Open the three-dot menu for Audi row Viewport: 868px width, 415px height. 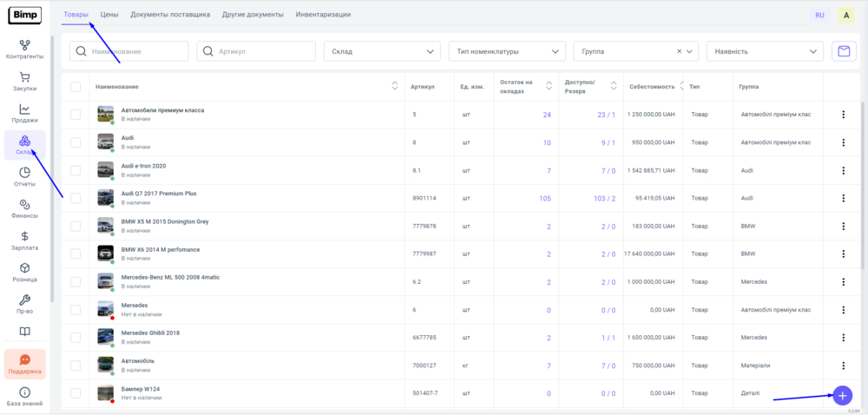click(843, 142)
